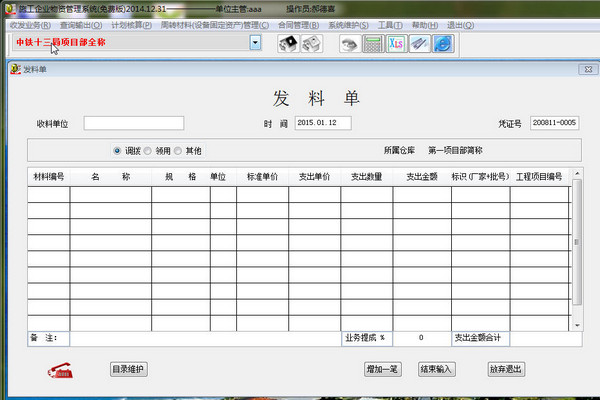
Task: Click the 备注 remarks input field
Action: tap(205, 338)
